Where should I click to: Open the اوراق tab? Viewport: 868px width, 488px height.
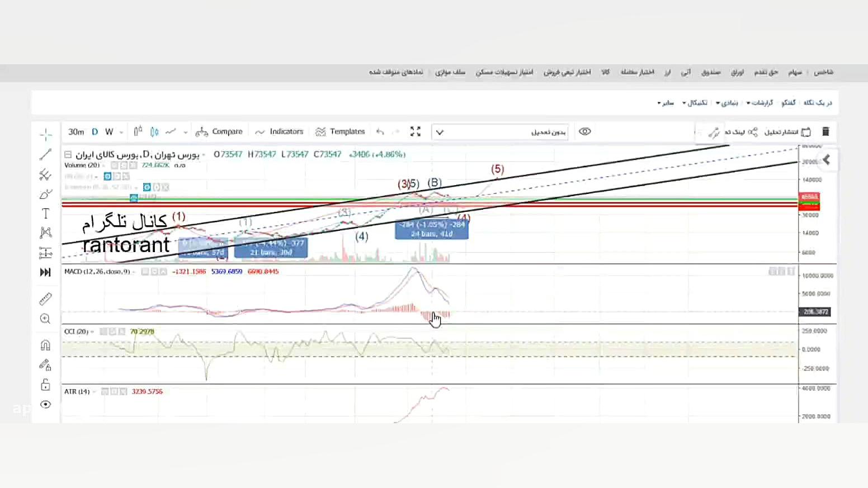pos(738,72)
